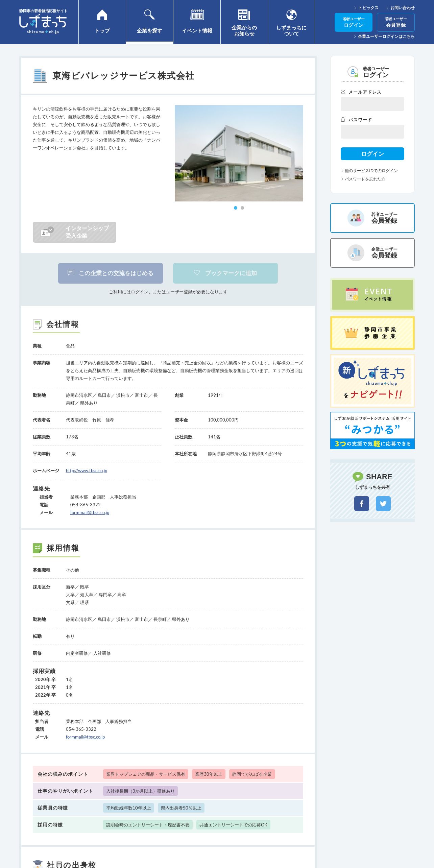Viewport: 434px width, 868px height.
Task: Open the イベント情報 calendar icon
Action: [x=197, y=15]
